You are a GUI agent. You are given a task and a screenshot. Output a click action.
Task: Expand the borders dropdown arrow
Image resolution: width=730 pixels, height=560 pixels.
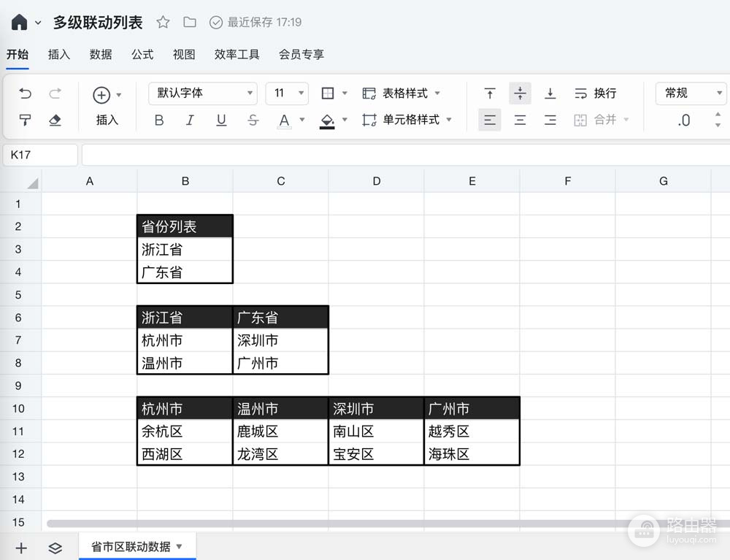click(345, 93)
